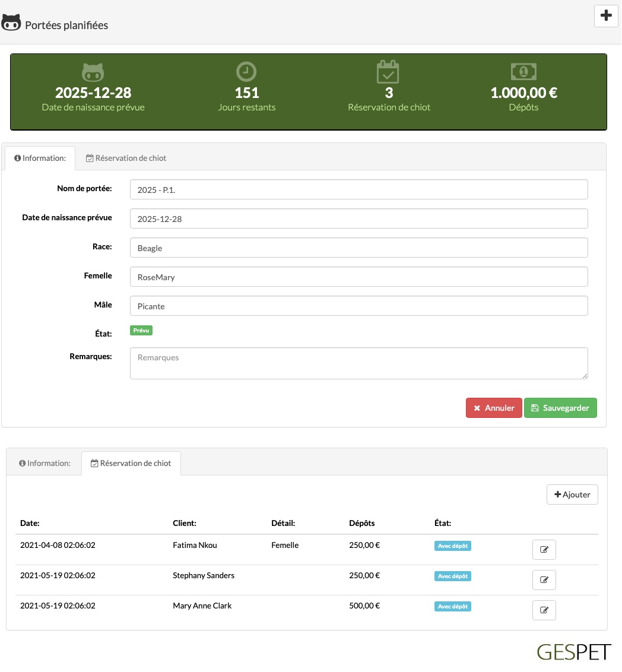Select the lower Réservation de chiot tab
Image resolution: width=622 pixels, height=672 pixels.
click(131, 463)
